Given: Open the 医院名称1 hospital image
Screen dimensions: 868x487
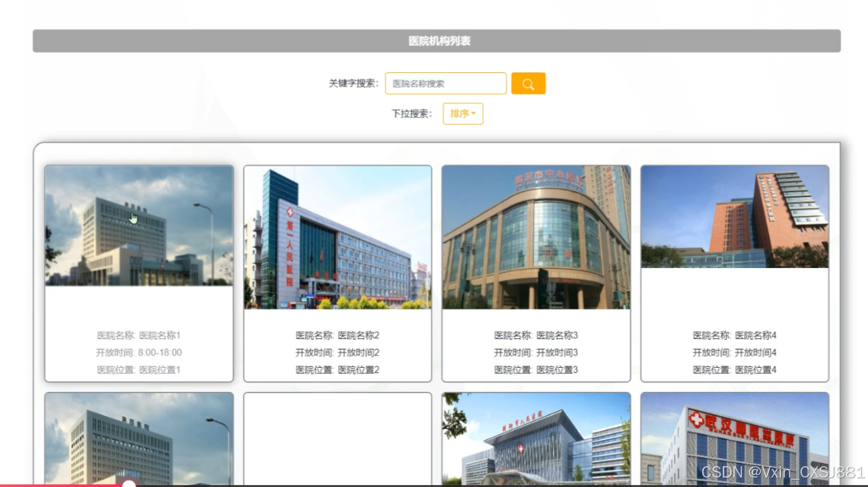Looking at the screenshot, I should pos(139,226).
